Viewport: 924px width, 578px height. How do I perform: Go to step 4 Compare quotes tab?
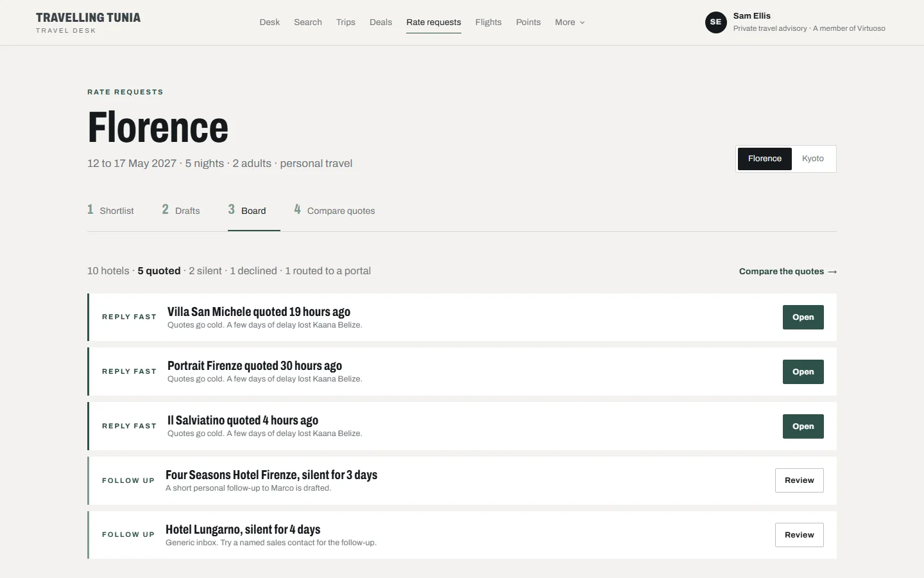334,211
